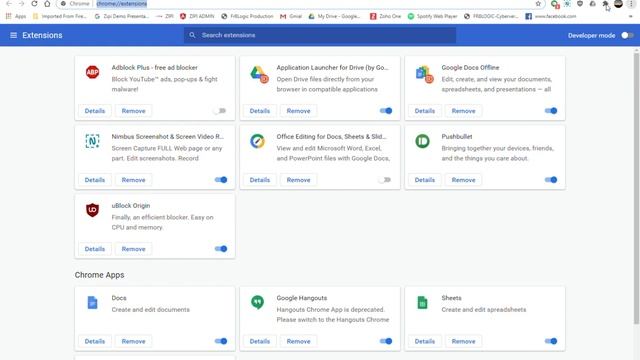Click the Sheets app icon
640x360 pixels.
422,302
